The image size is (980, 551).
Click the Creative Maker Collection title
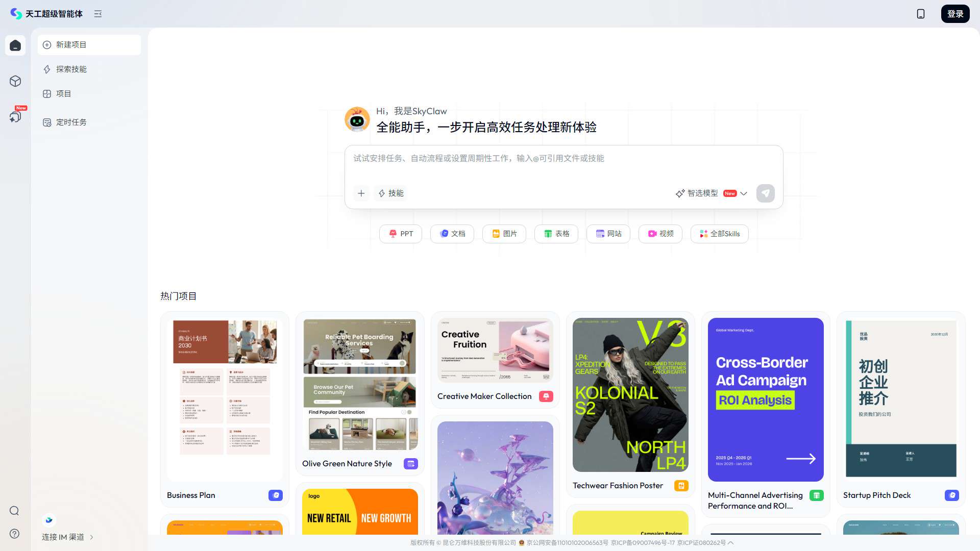[x=484, y=396]
